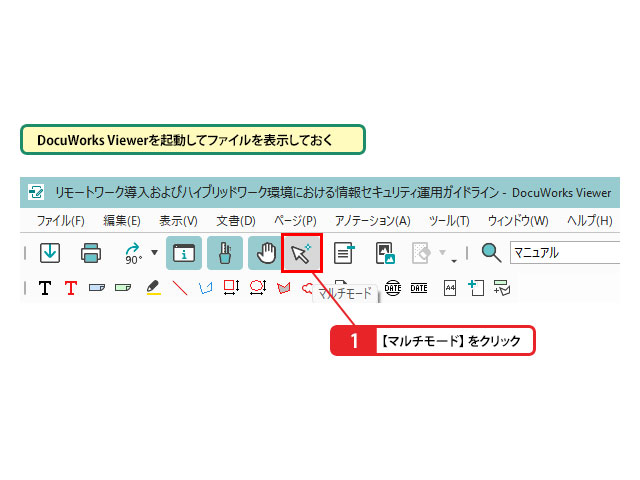
Task: Open the 表示(V) menu
Action: coord(178,221)
